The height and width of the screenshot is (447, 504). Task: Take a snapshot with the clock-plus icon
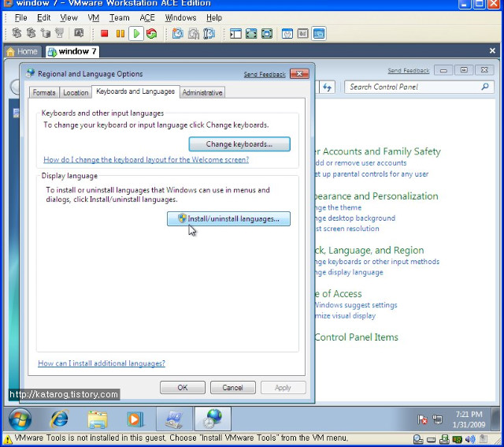coord(177,33)
